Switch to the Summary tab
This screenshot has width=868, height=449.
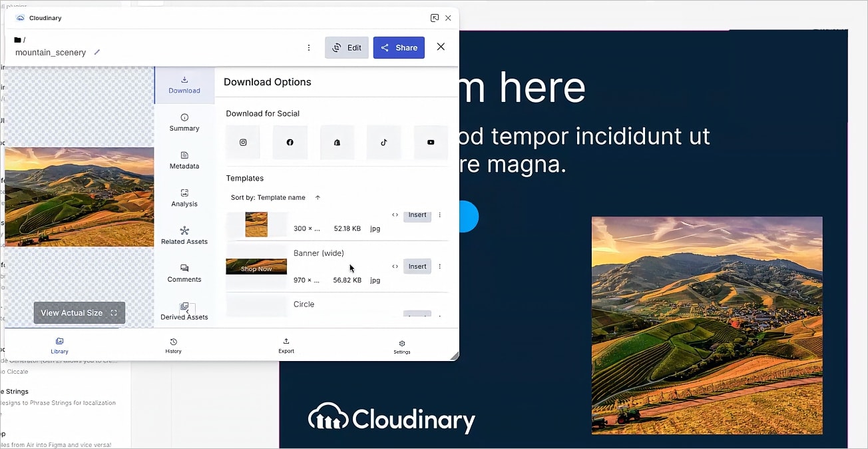(x=184, y=123)
